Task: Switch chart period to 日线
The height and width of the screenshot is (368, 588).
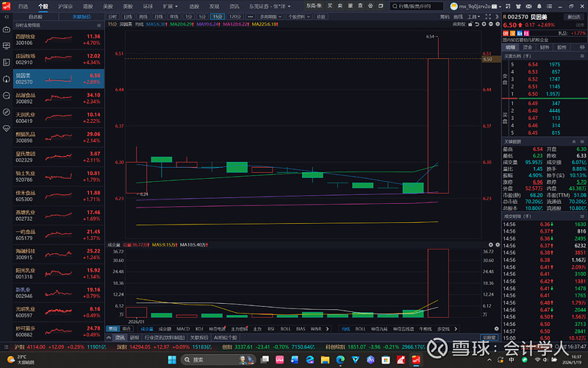Action: pyautogui.click(x=128, y=15)
